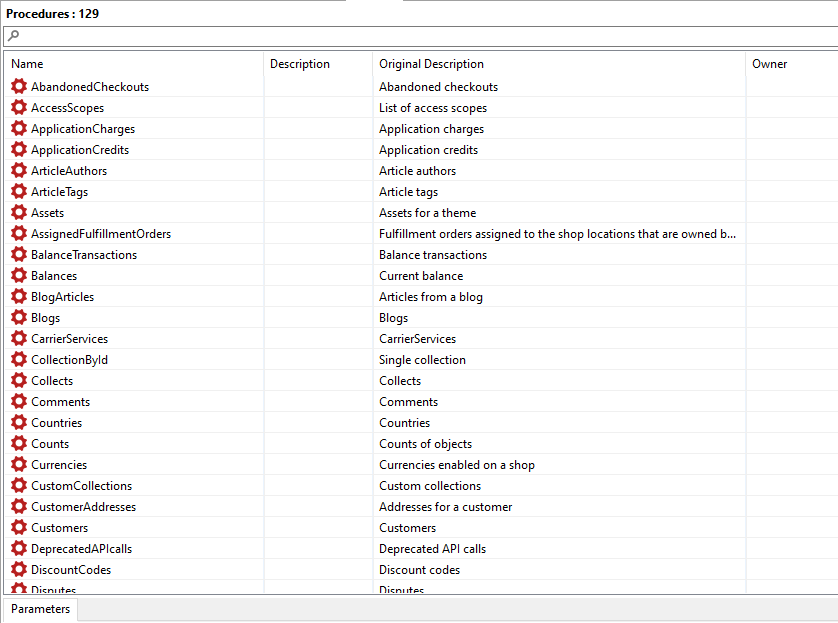This screenshot has width=838, height=623.
Task: Open the Parameters tab
Action: (x=41, y=609)
